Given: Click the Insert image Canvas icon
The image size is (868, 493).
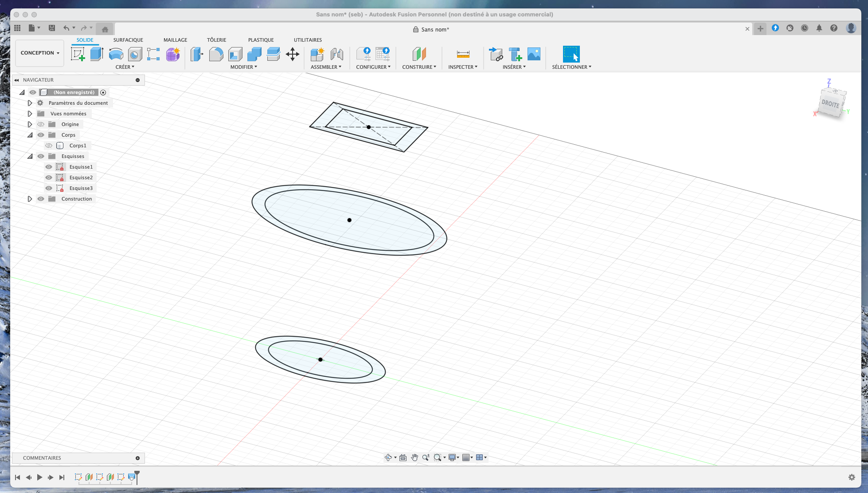Looking at the screenshot, I should tap(534, 54).
